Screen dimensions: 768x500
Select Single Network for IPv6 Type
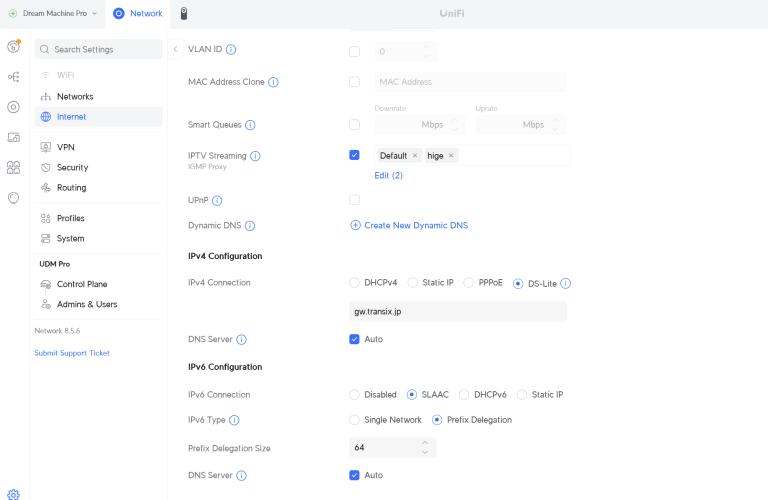point(354,420)
